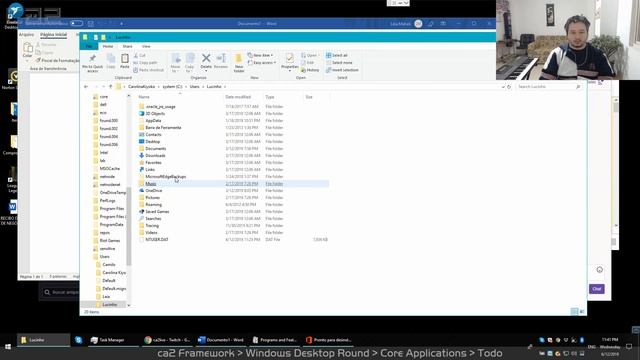Click Users in the address breadcrumb

[195, 87]
